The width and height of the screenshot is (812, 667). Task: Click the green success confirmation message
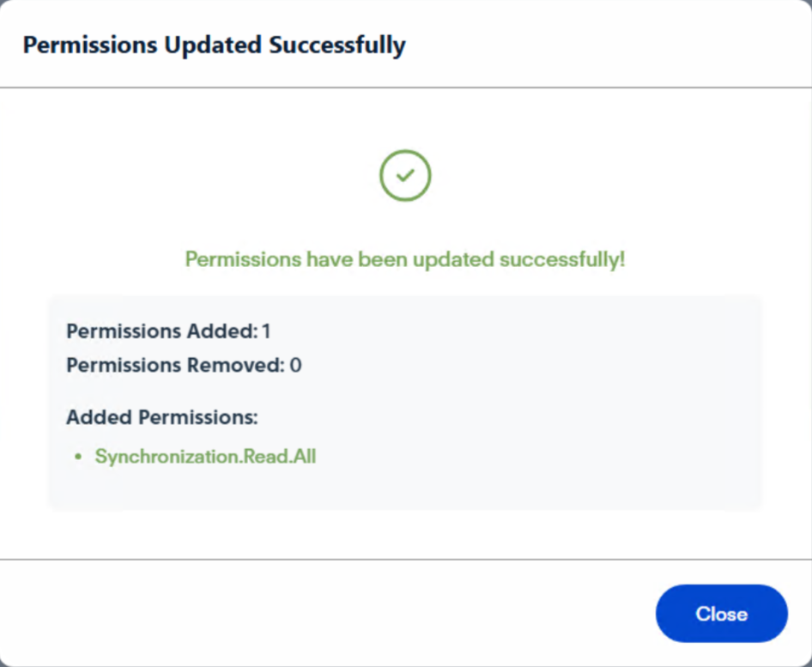(x=405, y=259)
